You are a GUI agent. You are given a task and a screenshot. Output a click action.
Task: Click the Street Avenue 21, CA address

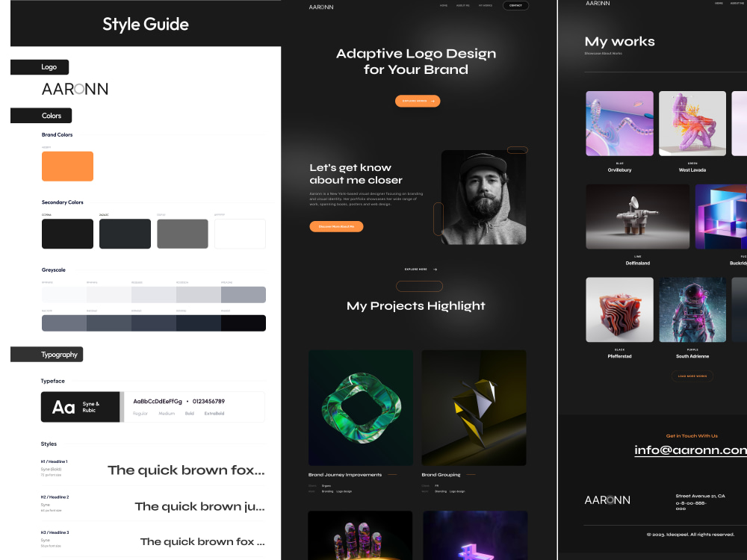pyautogui.click(x=701, y=497)
